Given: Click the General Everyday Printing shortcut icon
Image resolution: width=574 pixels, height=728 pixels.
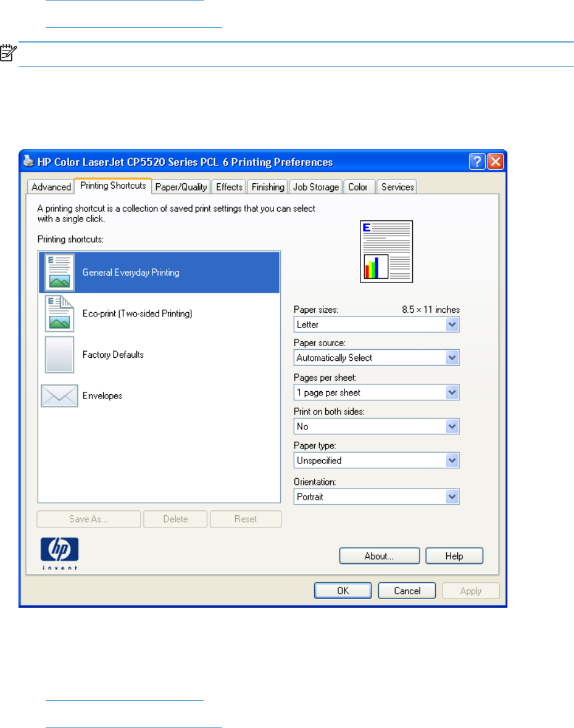Looking at the screenshot, I should [59, 272].
